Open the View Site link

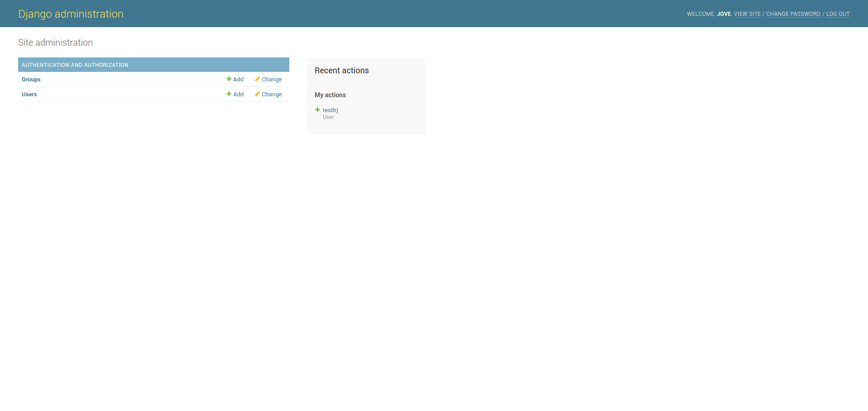pyautogui.click(x=747, y=14)
